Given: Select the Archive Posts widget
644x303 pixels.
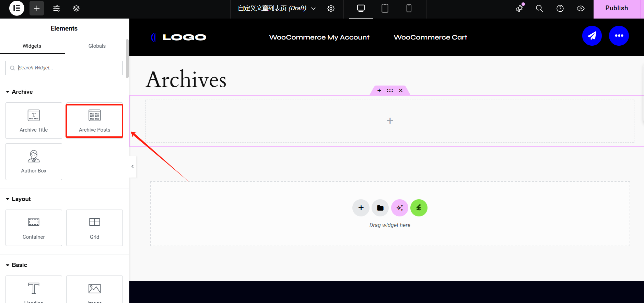Looking at the screenshot, I should coord(94,121).
